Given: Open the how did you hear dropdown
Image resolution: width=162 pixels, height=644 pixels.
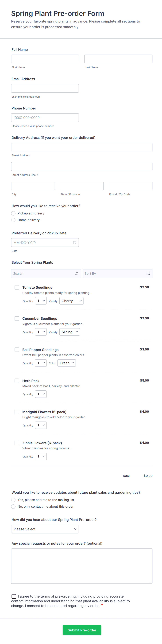Looking at the screenshot, I should [x=45, y=529].
